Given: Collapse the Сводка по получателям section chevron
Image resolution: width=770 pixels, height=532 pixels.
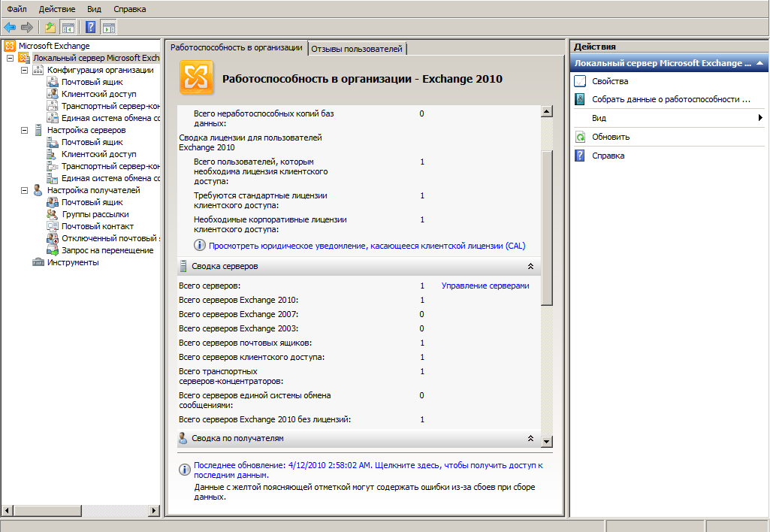Looking at the screenshot, I should pos(530,438).
